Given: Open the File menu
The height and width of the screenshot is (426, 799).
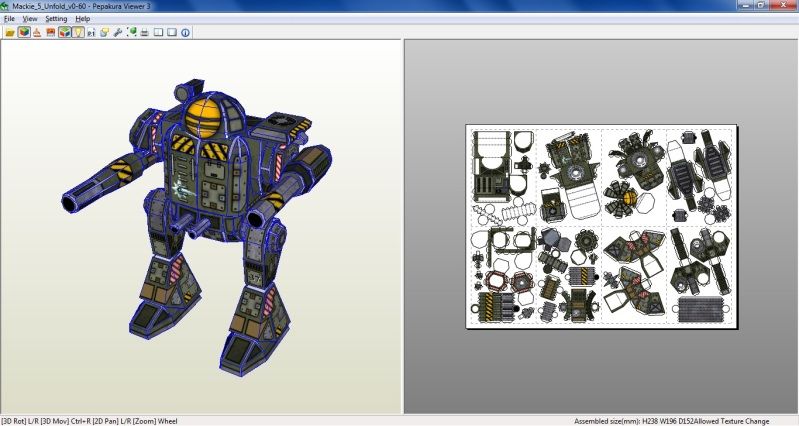Looking at the screenshot, I should (9, 19).
